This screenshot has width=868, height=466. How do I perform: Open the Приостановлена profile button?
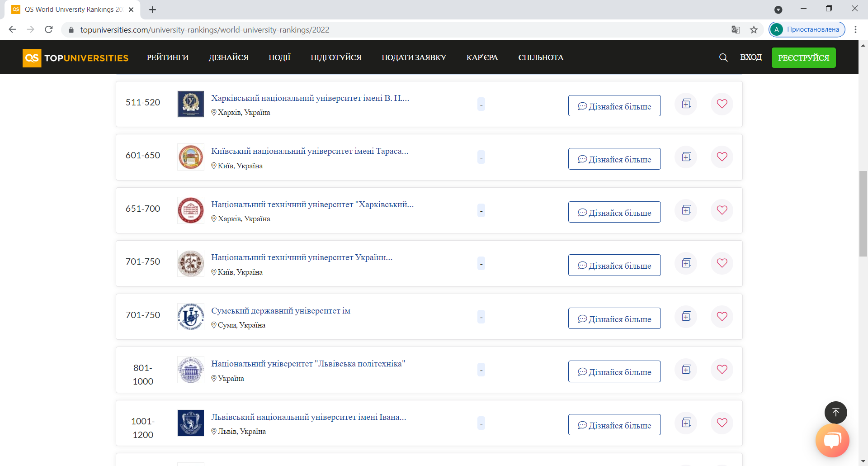coord(807,29)
